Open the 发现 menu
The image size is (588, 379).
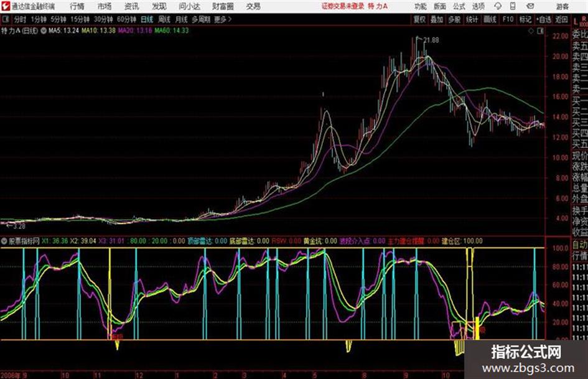click(x=159, y=6)
